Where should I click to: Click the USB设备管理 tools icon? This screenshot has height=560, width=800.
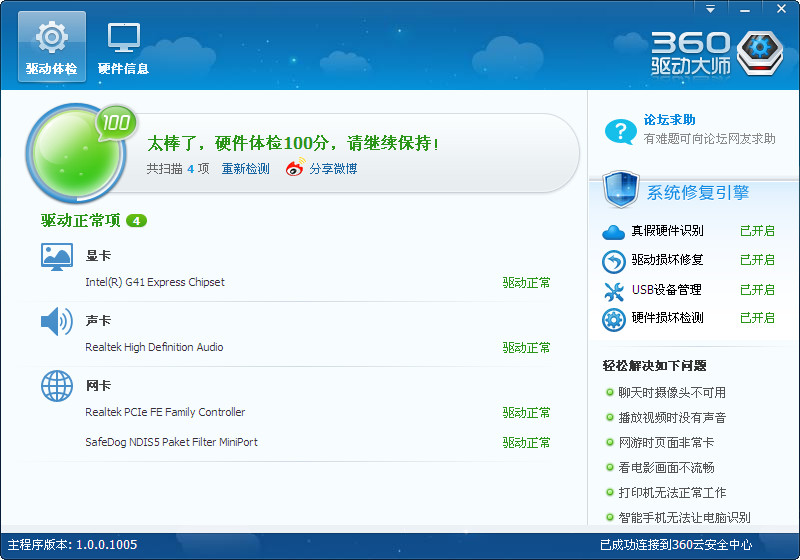click(613, 292)
